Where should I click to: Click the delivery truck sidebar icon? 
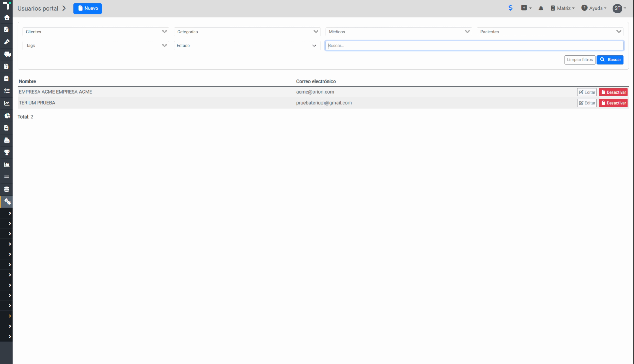pyautogui.click(x=7, y=54)
